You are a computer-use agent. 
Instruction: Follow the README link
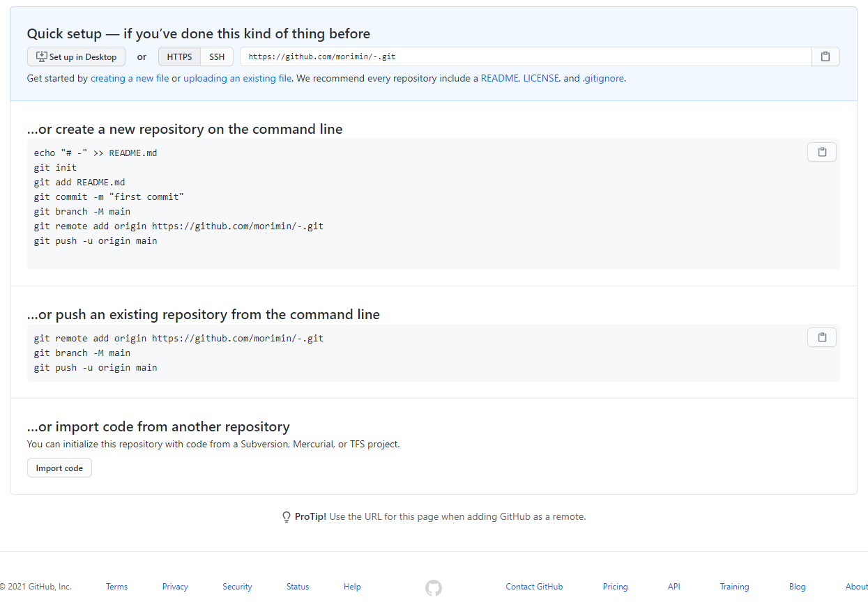(x=499, y=79)
